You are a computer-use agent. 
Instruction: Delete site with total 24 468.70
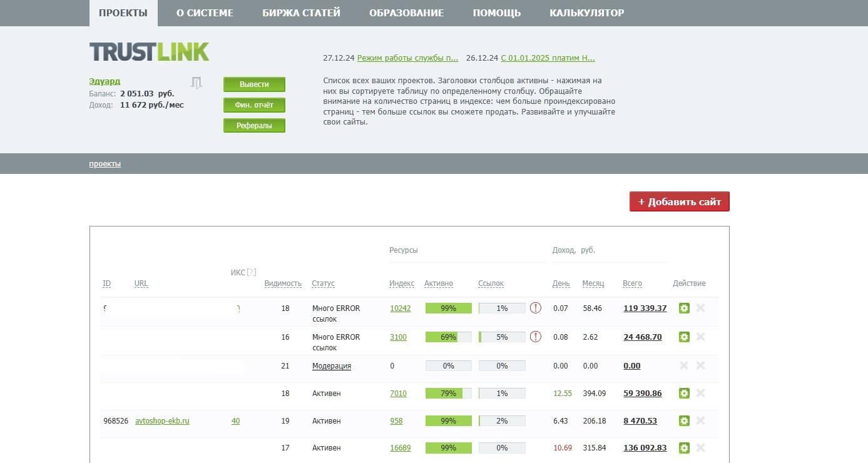[x=700, y=337]
